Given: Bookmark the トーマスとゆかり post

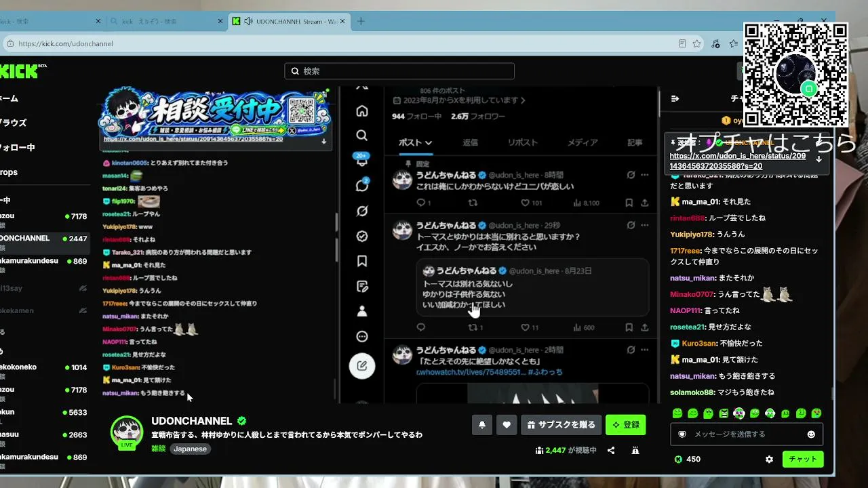Looking at the screenshot, I should (x=629, y=327).
